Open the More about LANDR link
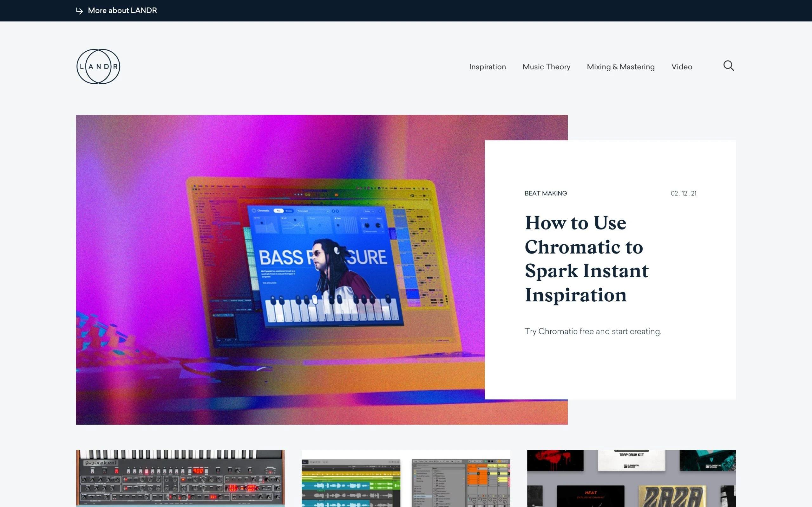The width and height of the screenshot is (812, 507). tap(122, 10)
